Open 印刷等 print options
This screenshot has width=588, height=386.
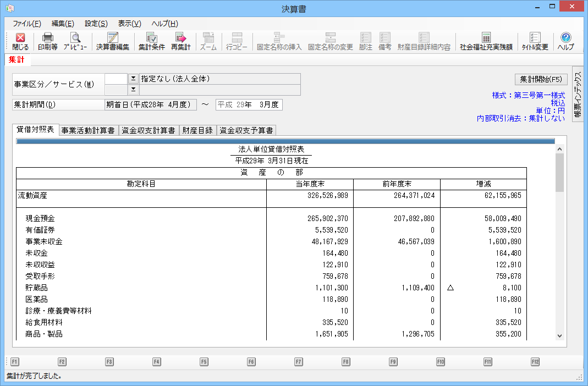47,42
